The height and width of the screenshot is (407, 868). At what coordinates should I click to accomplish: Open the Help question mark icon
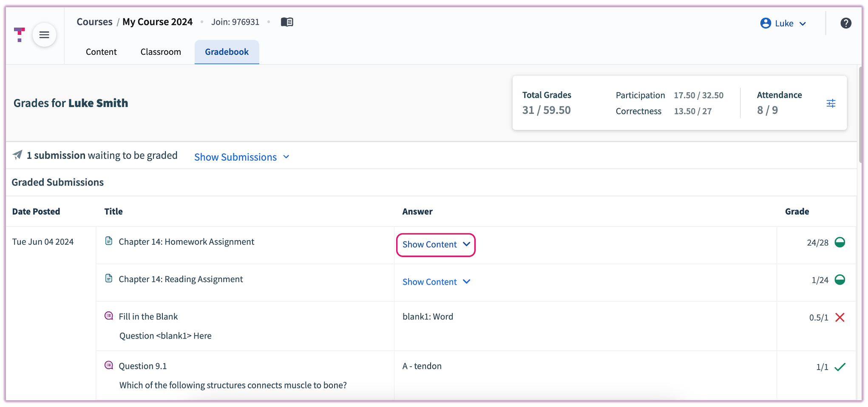coord(846,23)
